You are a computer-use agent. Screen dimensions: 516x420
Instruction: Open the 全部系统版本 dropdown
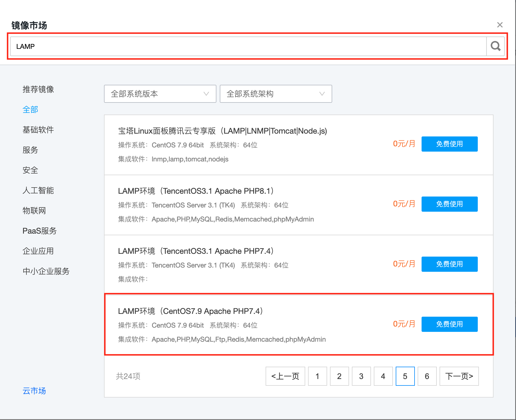[160, 94]
